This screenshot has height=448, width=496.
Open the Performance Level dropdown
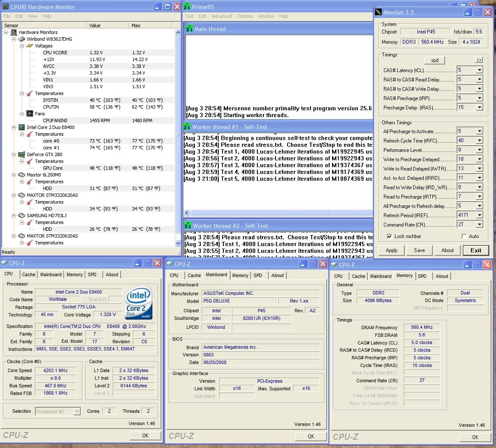[x=479, y=150]
